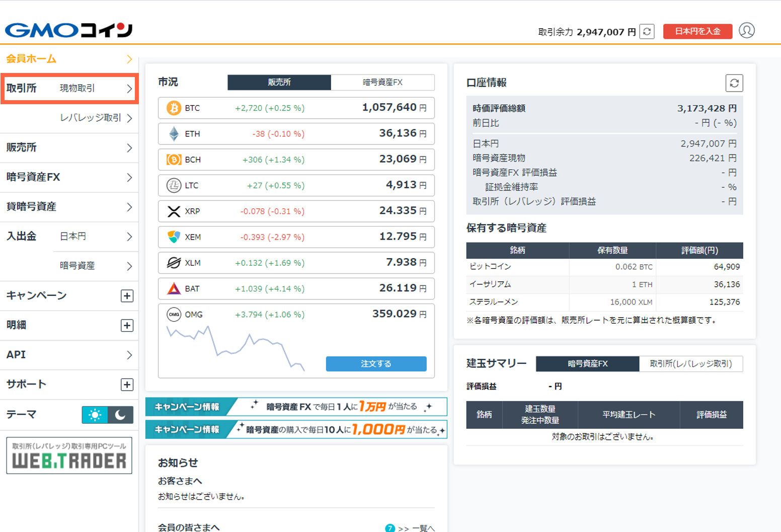Expand the サポート section
Screen dimensions: 781x532
click(128, 384)
